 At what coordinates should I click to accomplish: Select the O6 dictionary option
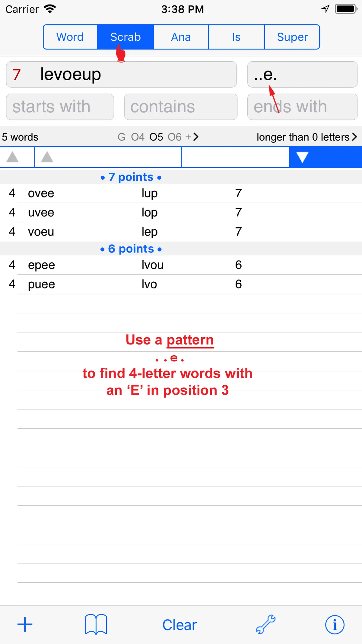[x=175, y=137]
